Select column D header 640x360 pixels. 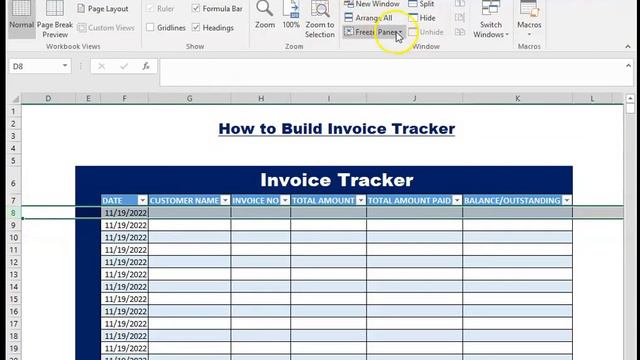click(x=48, y=98)
